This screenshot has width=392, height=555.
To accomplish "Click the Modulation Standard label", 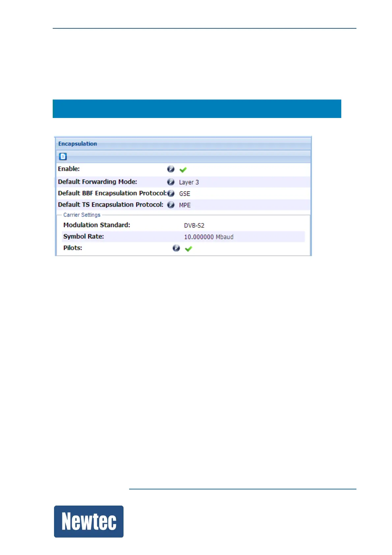I will [97, 225].
